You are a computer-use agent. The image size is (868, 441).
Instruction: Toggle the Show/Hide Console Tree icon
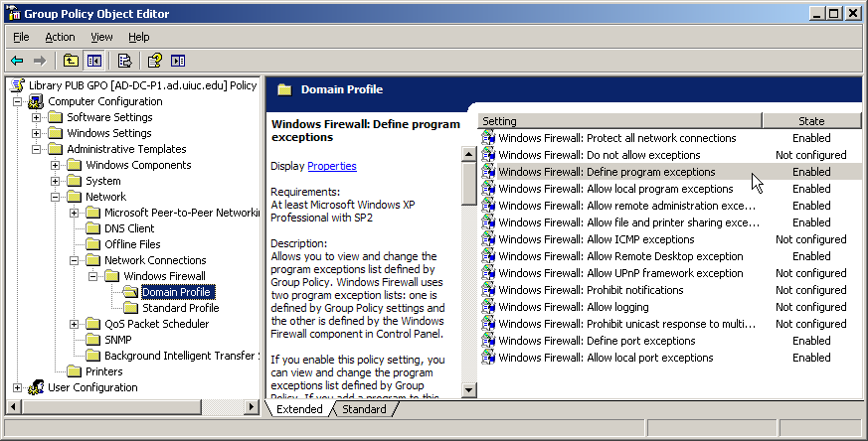pyautogui.click(x=93, y=61)
